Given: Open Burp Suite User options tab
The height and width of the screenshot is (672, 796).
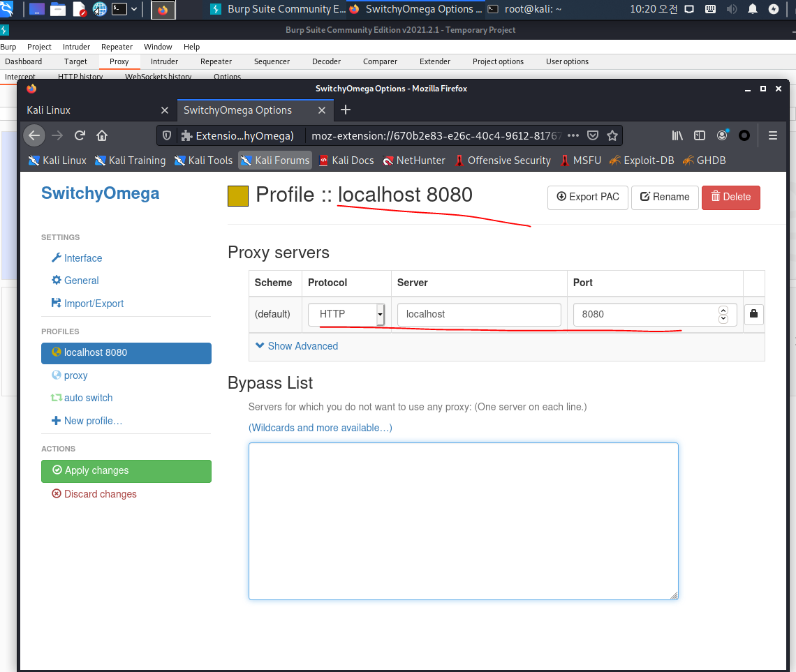Looking at the screenshot, I should (x=567, y=61).
